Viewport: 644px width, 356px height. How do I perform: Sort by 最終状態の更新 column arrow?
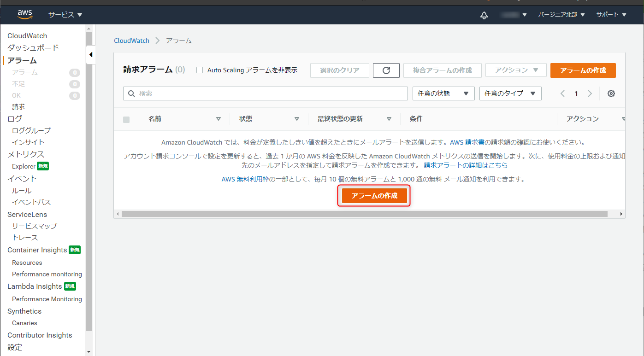[x=389, y=119]
